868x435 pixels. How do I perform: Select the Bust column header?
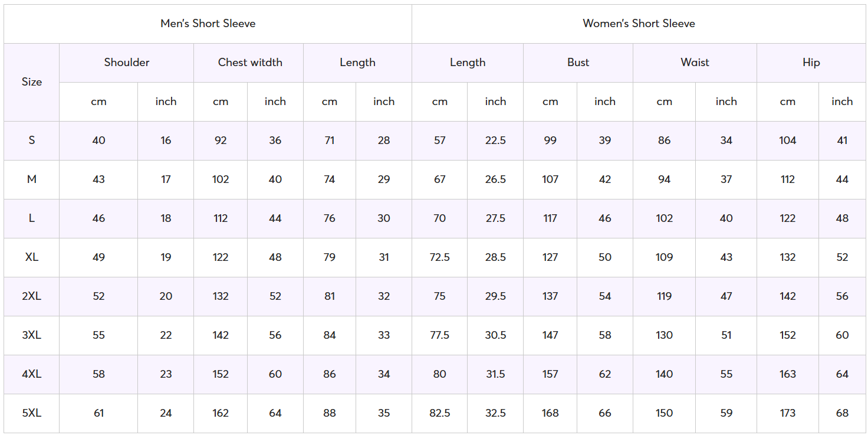click(x=578, y=63)
